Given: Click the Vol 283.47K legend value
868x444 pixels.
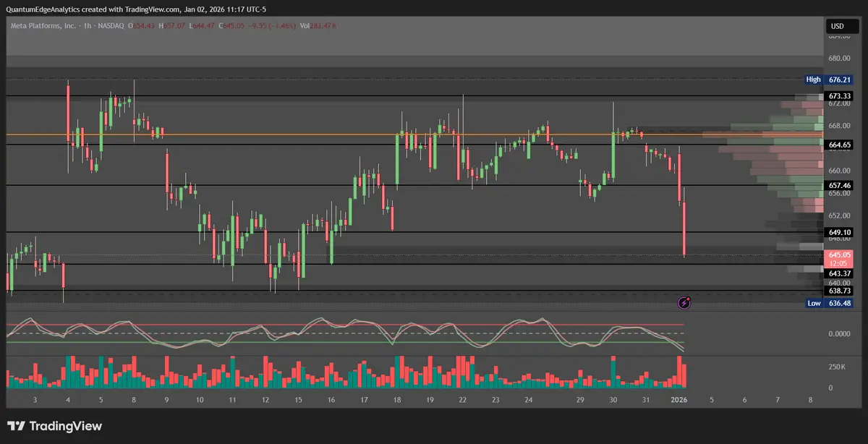Looking at the screenshot, I should point(319,26).
